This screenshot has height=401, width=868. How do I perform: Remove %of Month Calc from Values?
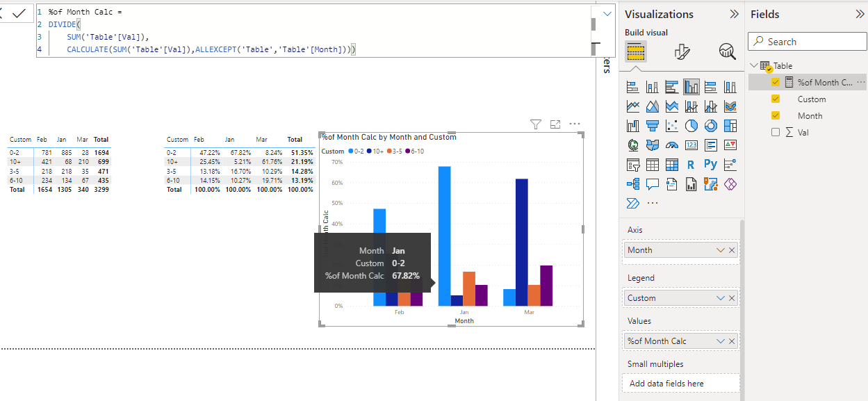point(732,341)
